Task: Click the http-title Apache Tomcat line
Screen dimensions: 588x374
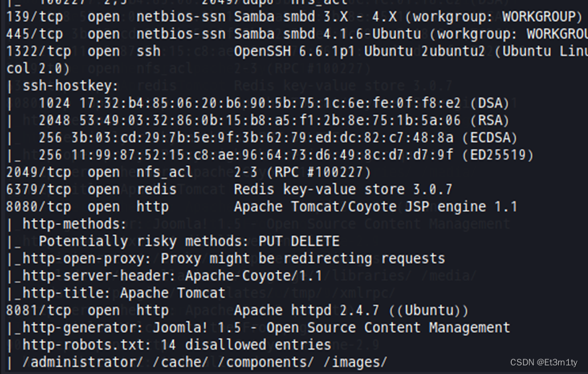Action: click(123, 292)
